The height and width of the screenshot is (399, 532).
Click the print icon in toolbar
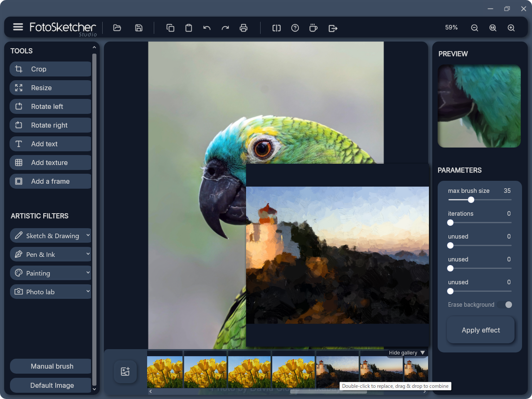coord(244,28)
